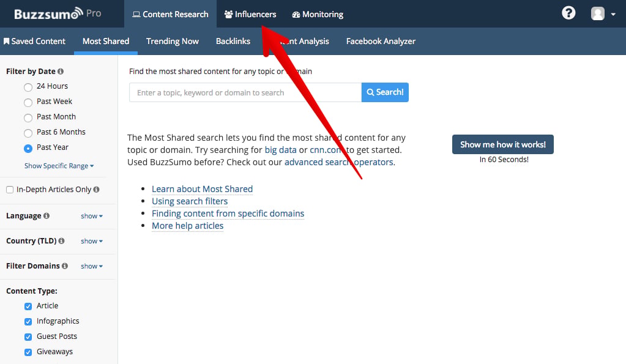Click the info icon next to Country (TLD)

pos(61,241)
